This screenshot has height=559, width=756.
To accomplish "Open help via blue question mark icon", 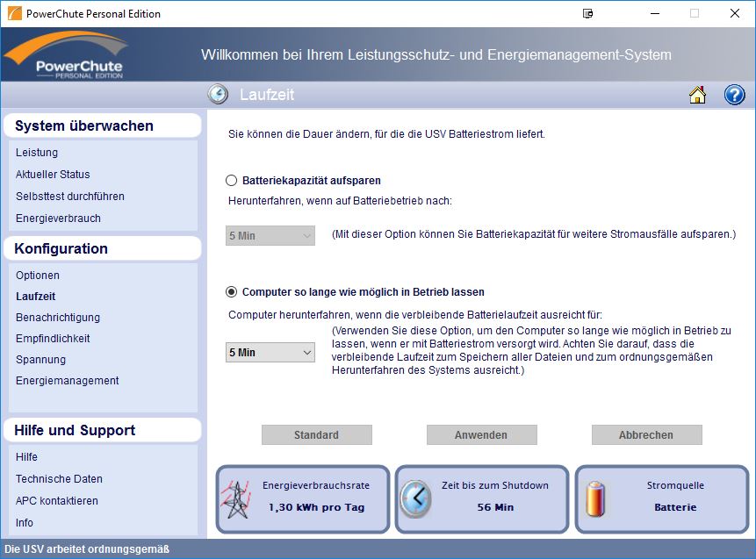I will [734, 95].
